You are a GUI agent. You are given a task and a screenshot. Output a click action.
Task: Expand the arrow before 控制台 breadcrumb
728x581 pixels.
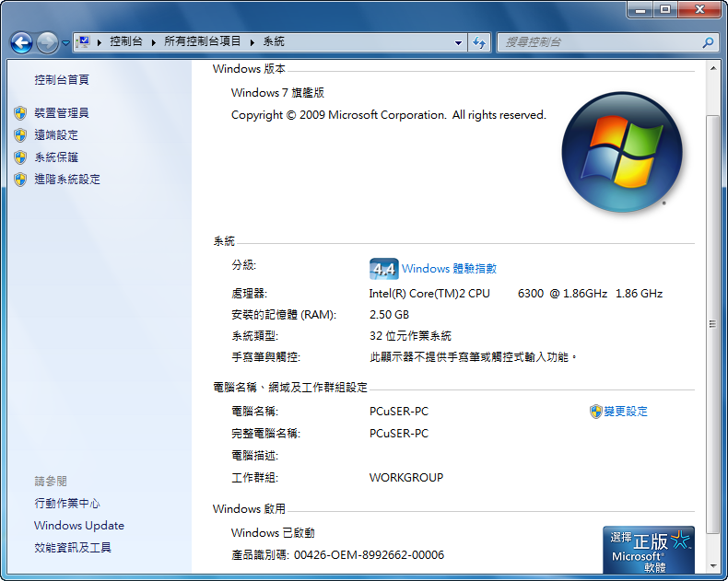(x=100, y=42)
